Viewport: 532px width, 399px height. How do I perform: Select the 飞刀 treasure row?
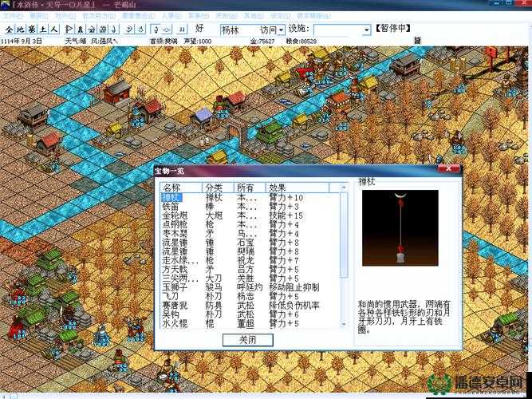250,296
